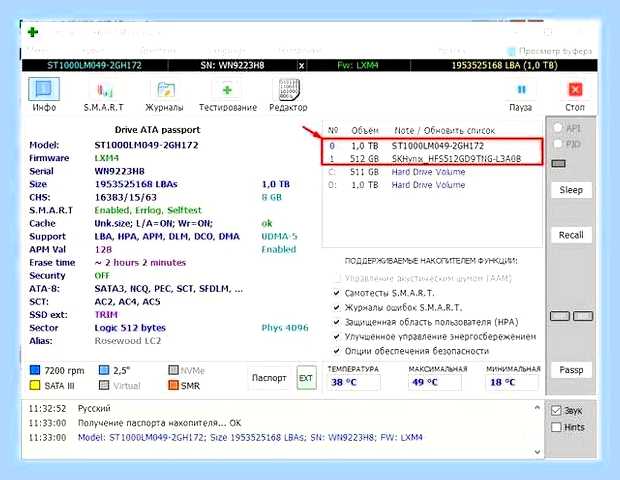This screenshot has height=480, width=620.
Task: Open the Инфо toolbar section
Action: tap(44, 94)
